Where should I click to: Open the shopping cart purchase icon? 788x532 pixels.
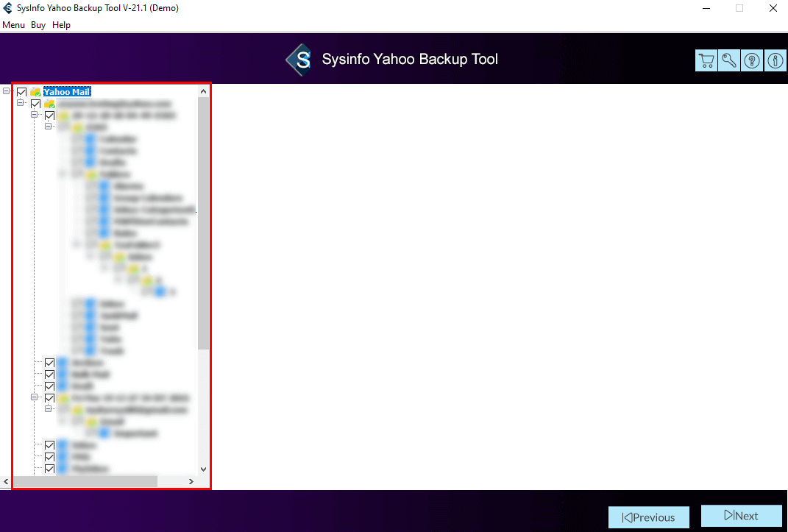coord(706,61)
